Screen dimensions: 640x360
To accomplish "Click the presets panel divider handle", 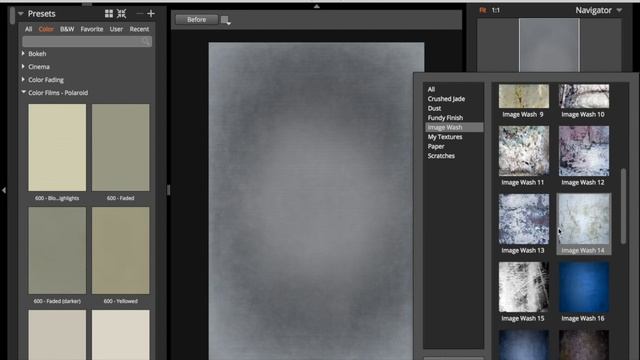I will [x=168, y=190].
